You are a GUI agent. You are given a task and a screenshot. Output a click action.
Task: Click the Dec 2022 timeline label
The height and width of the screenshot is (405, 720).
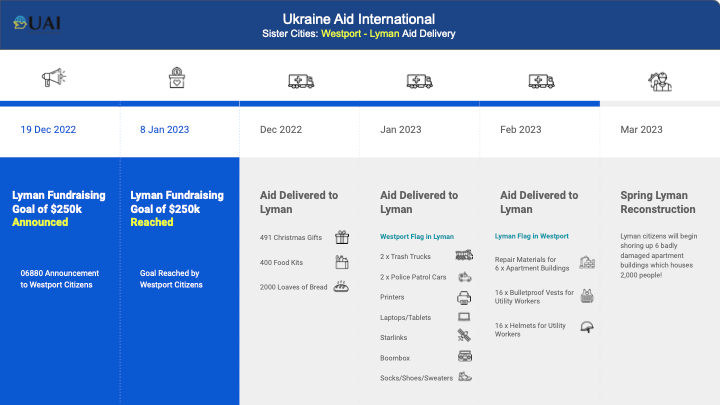[281, 129]
